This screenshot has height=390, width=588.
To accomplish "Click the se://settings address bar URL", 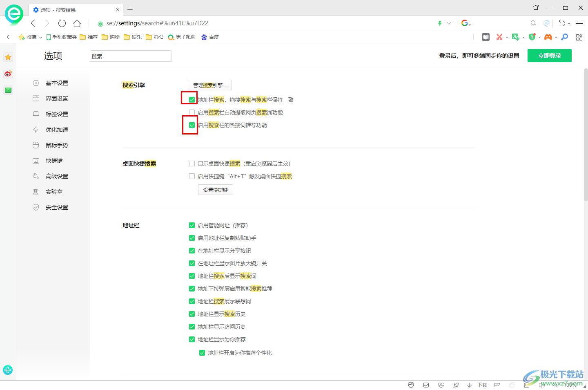I will pyautogui.click(x=157, y=23).
